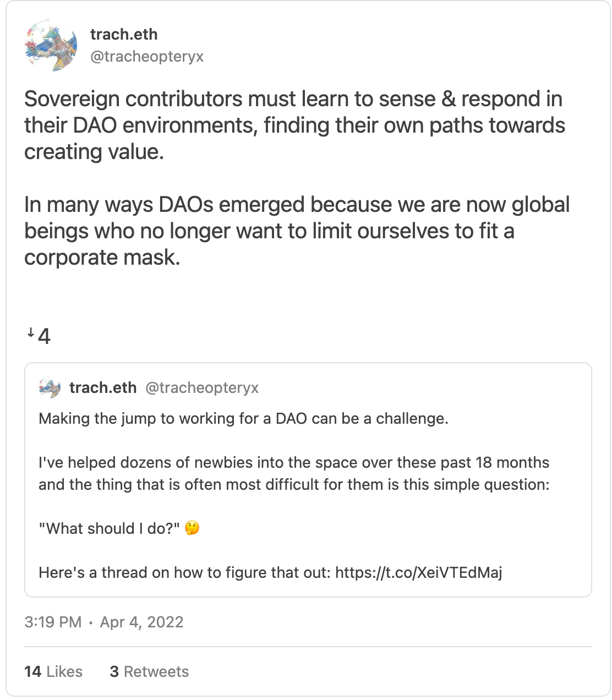Click trach.eth name inside quoted tweet
This screenshot has height=700, width=612.
[103, 387]
